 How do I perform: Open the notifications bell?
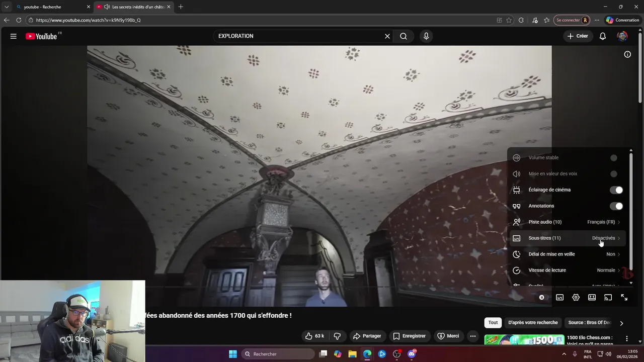click(x=603, y=36)
